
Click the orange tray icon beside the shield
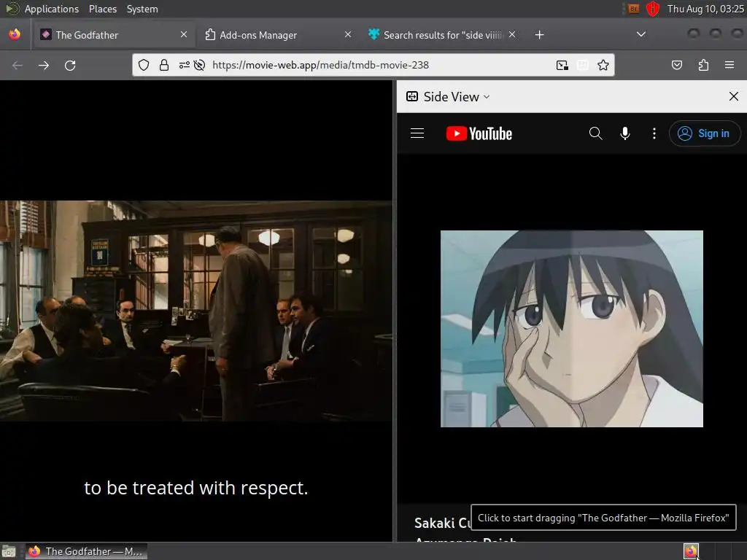(x=633, y=9)
